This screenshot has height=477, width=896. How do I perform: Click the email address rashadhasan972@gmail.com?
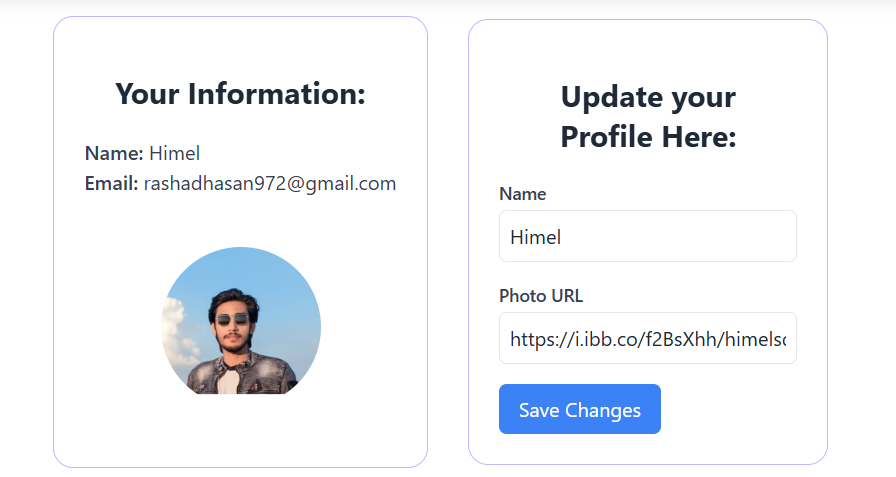pyautogui.click(x=270, y=184)
